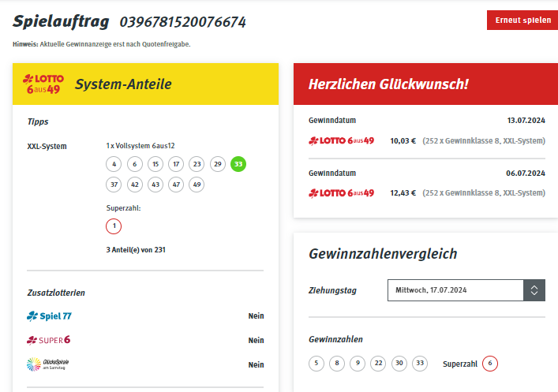The image size is (558, 392).
Task: Select tip number ball 37
Action: tap(114, 185)
